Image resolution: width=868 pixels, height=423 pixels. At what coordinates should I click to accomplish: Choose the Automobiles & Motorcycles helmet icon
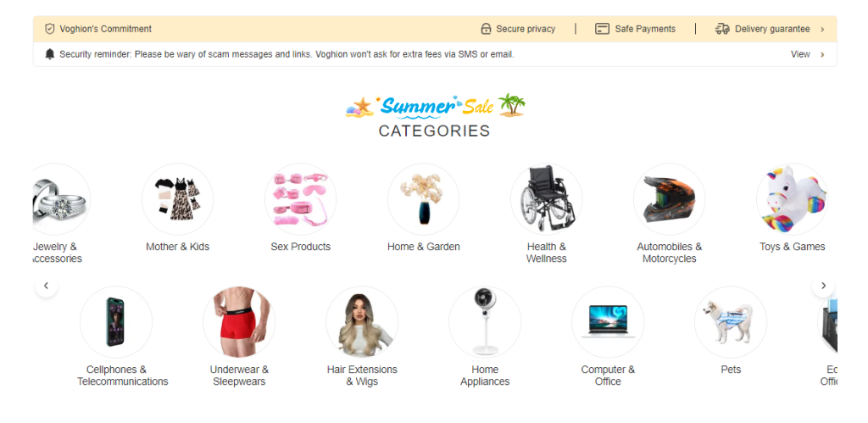[670, 199]
